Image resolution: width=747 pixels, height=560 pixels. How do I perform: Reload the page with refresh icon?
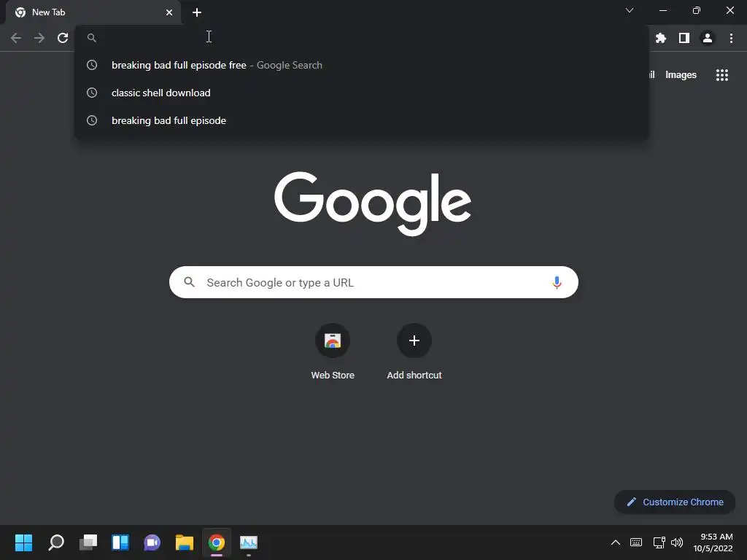pyautogui.click(x=63, y=38)
